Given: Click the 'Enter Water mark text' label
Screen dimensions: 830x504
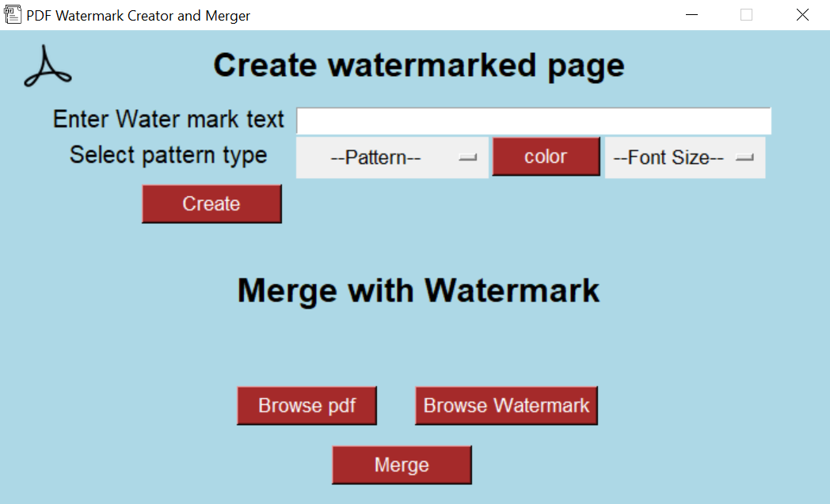Looking at the screenshot, I should (x=167, y=119).
